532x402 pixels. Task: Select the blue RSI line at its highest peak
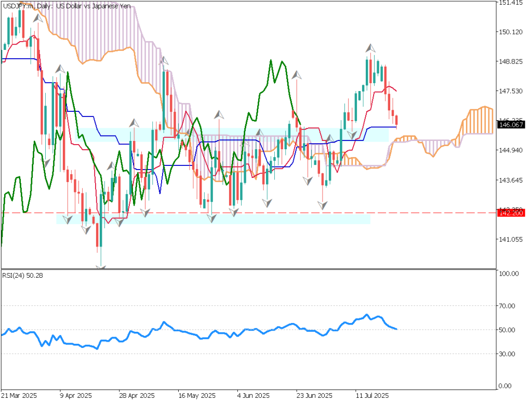(367, 314)
